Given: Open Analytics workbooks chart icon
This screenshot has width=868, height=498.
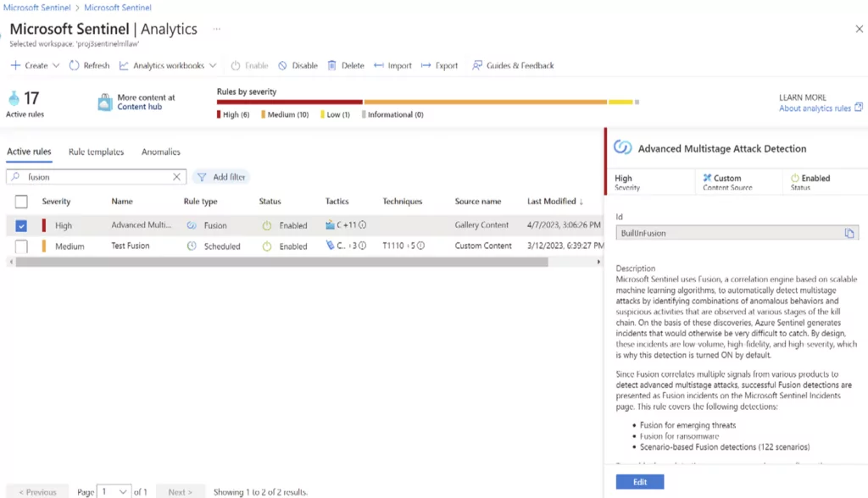Looking at the screenshot, I should (x=124, y=65).
